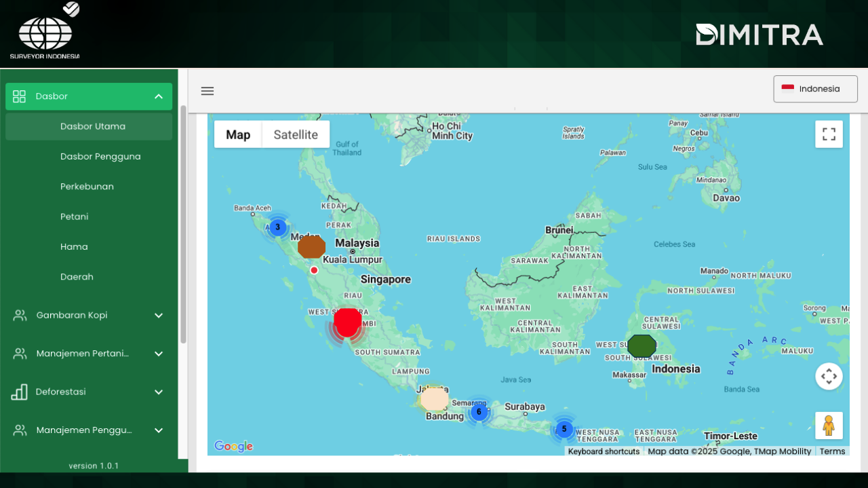
Task: Select the Map view tab
Action: tap(237, 134)
